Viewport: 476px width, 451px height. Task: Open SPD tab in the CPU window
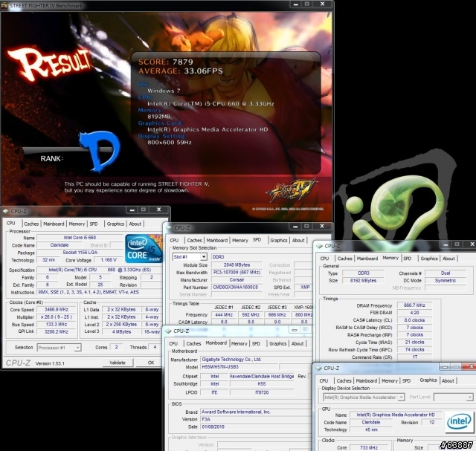click(94, 224)
